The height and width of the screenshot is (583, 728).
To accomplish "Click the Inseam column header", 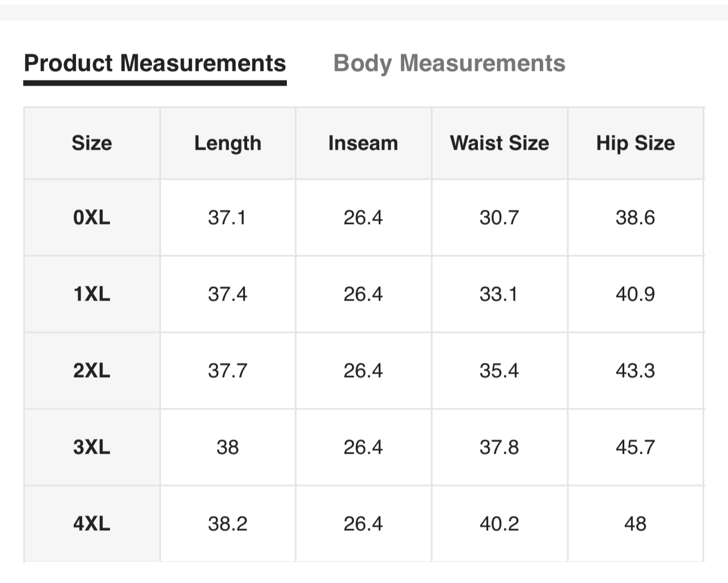I will point(363,143).
